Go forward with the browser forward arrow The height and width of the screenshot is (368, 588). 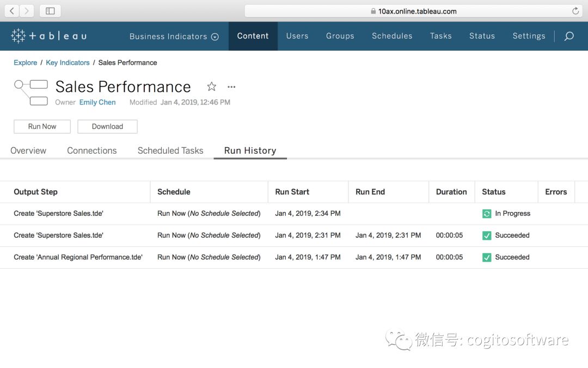[x=27, y=11]
